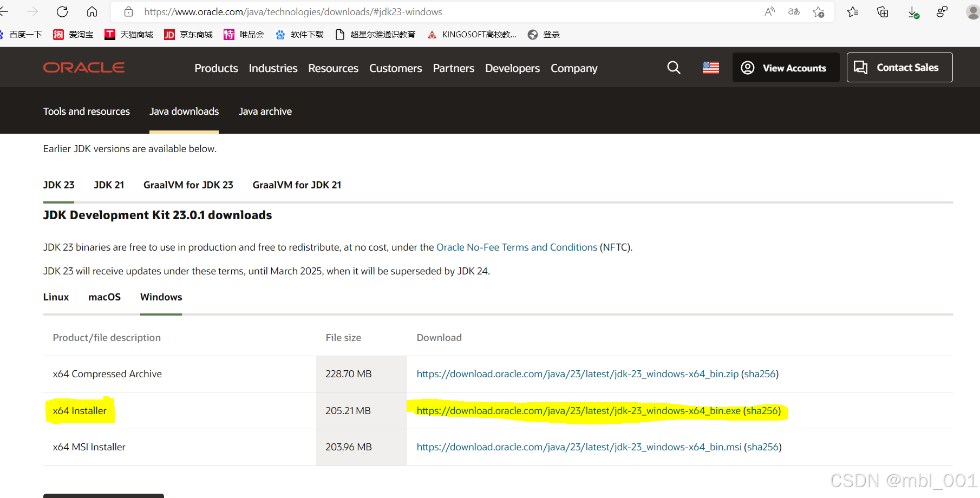Screen dimensions: 980x498
Task: Switch to the JDK 23 tab
Action: pos(58,185)
